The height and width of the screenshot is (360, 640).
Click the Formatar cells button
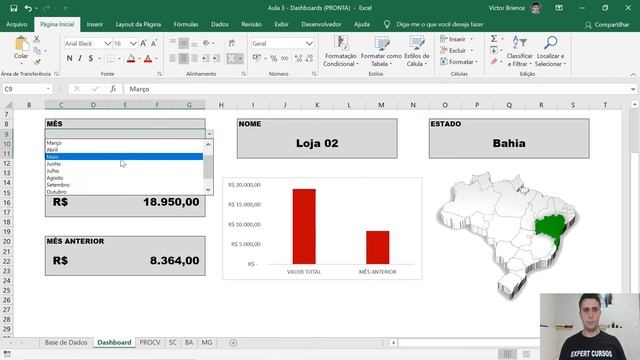click(459, 62)
